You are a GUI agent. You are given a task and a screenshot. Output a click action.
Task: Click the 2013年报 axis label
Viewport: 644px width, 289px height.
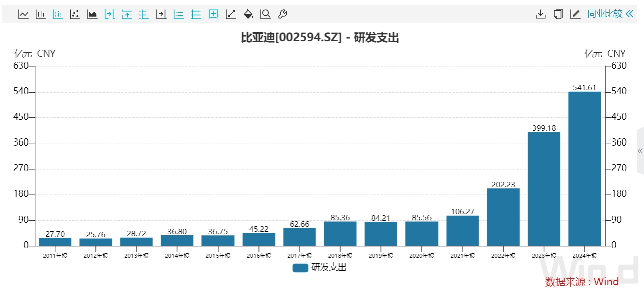click(x=137, y=256)
